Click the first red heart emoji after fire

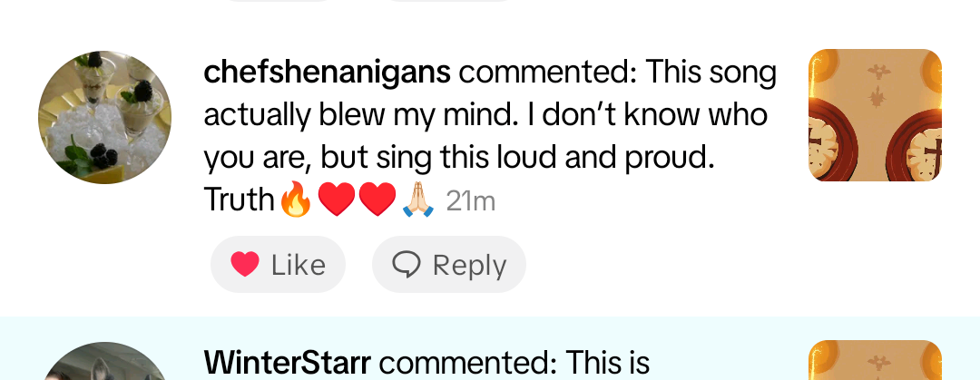[337, 200]
